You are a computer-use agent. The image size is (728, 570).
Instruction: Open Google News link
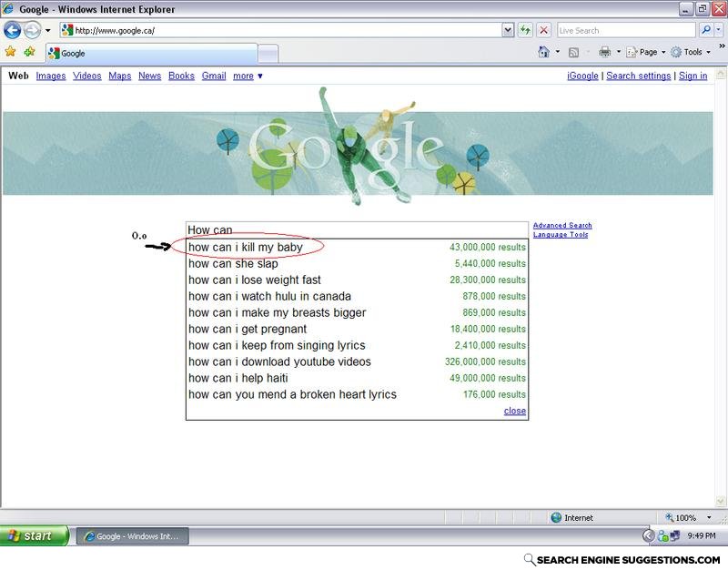tap(149, 76)
